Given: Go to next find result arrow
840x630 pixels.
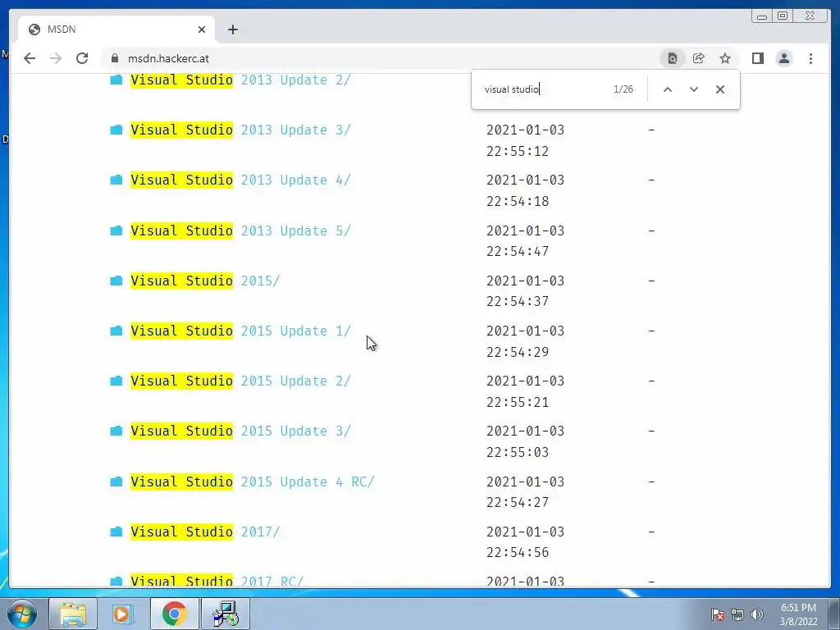Looking at the screenshot, I should click(694, 89).
